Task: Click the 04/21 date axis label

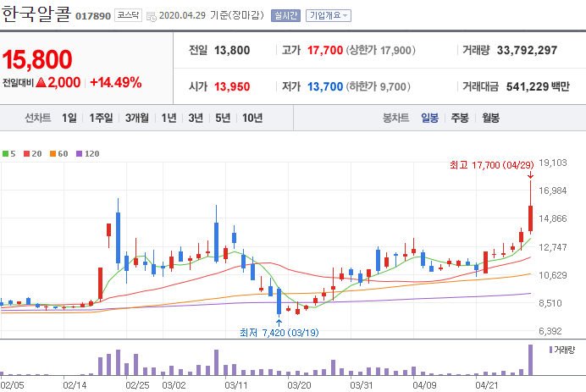Action: (487, 385)
